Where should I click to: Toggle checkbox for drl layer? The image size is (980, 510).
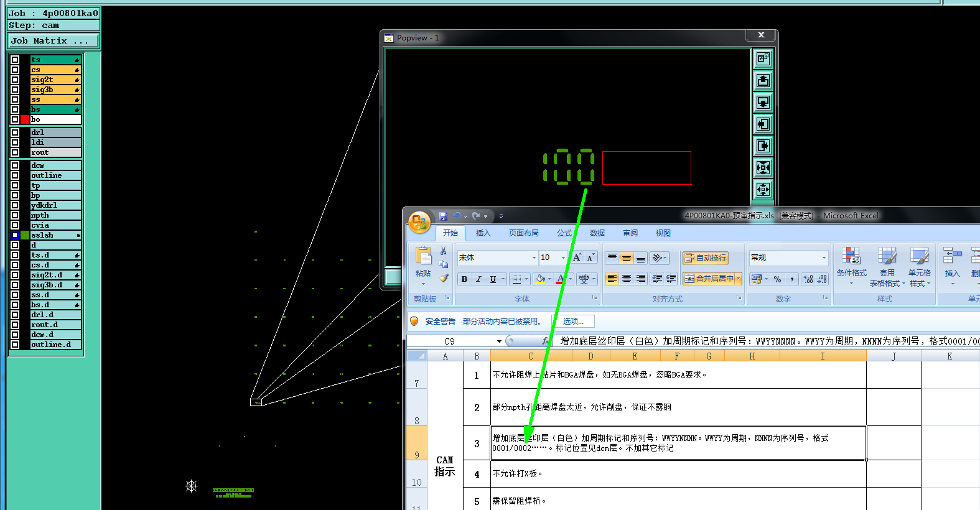coord(15,132)
